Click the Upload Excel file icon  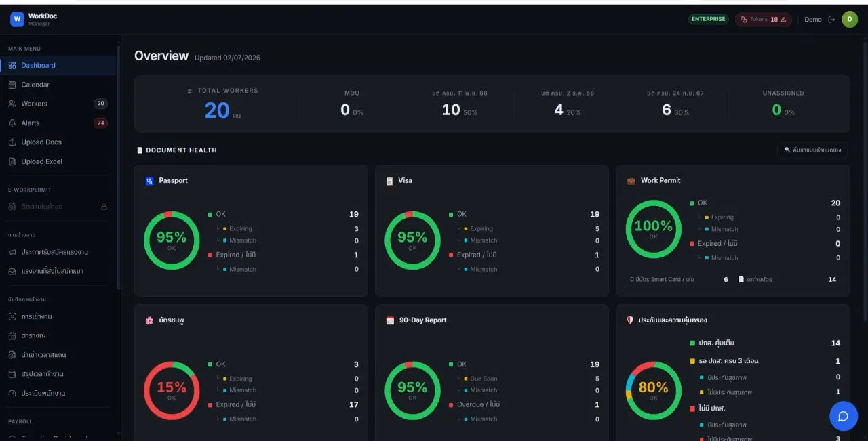tap(12, 161)
